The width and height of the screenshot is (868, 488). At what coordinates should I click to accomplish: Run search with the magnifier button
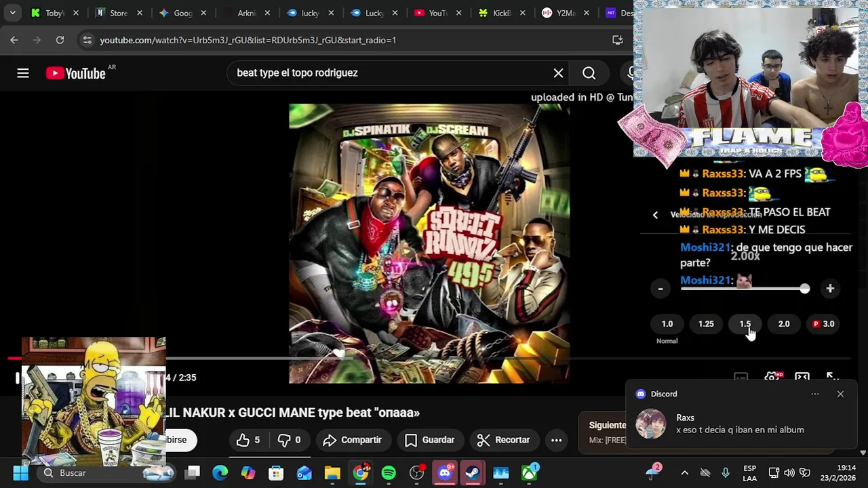[x=589, y=73]
